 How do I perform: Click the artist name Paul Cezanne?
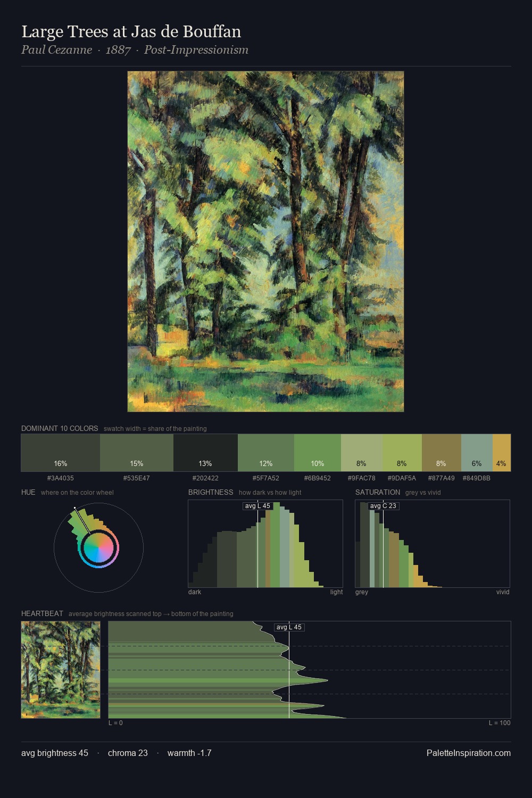56,50
